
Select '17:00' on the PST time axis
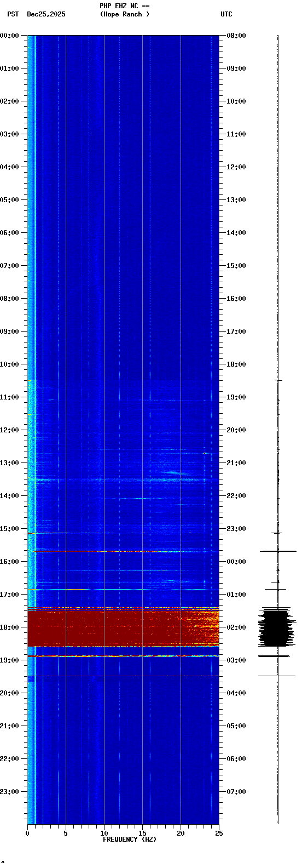click(x=10, y=595)
